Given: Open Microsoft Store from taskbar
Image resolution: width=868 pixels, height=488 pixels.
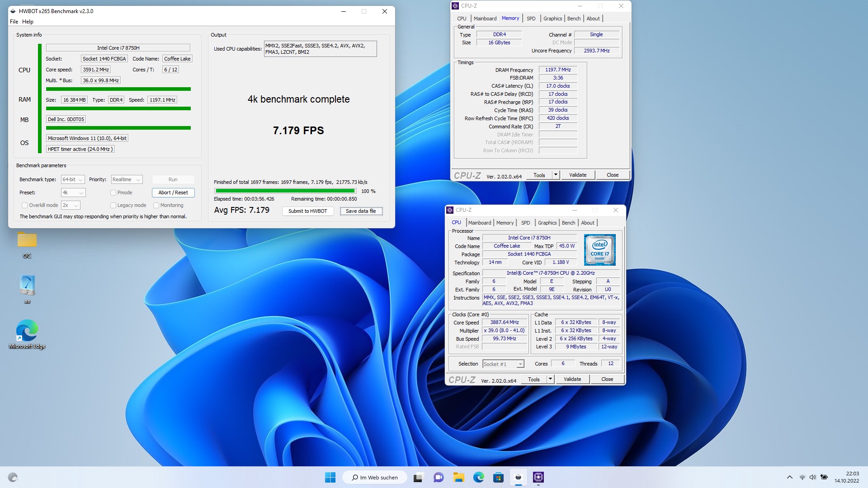Looking at the screenshot, I should point(498,477).
